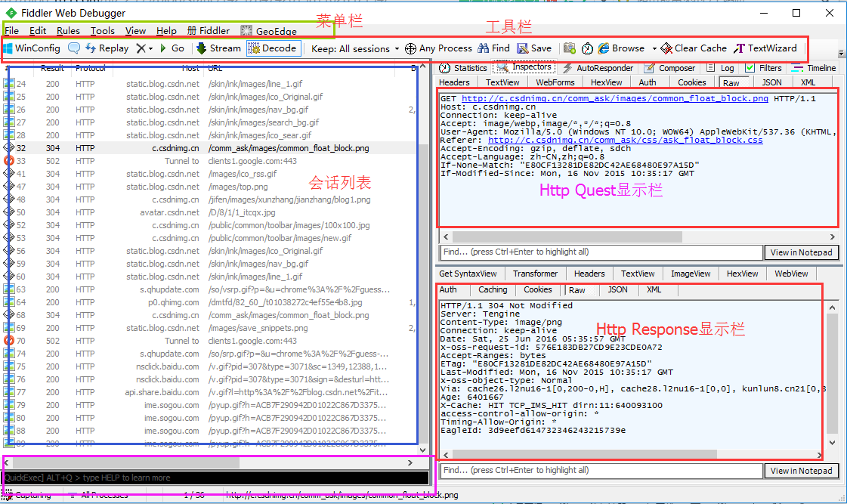Select session 50 avatar.csdn.net row
The width and height of the screenshot is (847, 504).
pyautogui.click(x=209, y=212)
